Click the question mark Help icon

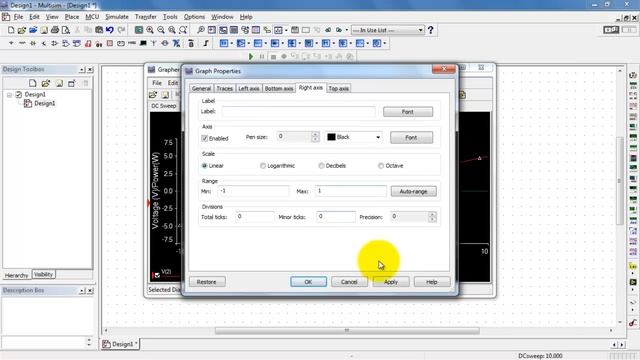point(430,30)
